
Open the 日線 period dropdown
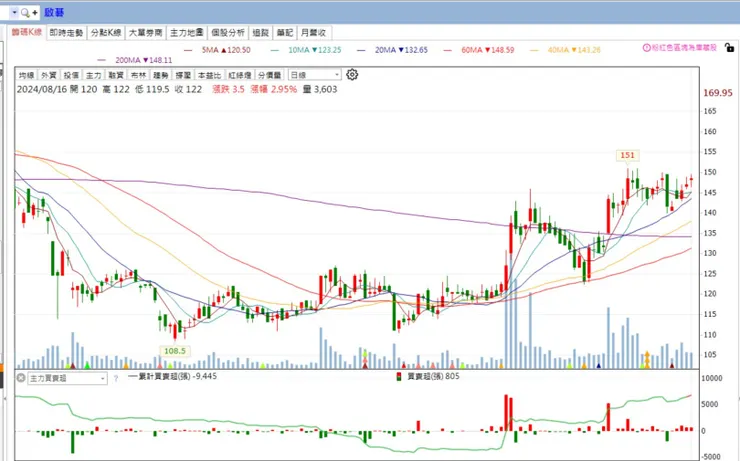click(315, 75)
